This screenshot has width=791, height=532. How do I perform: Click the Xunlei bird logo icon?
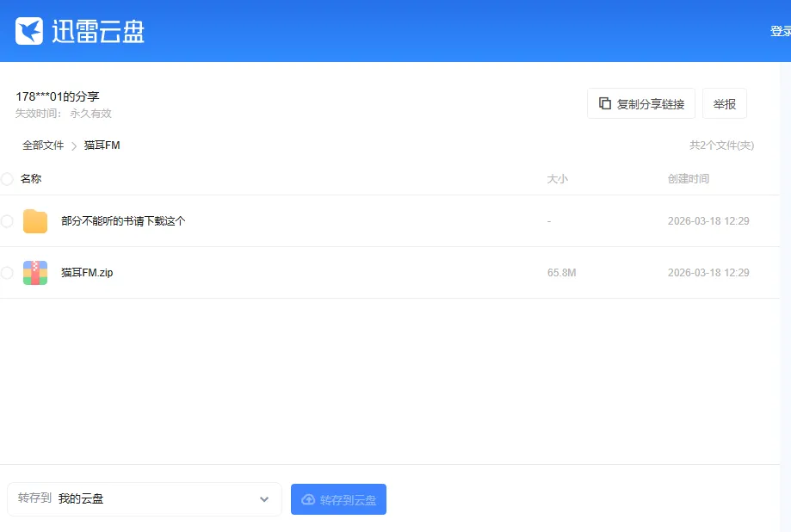(x=29, y=31)
